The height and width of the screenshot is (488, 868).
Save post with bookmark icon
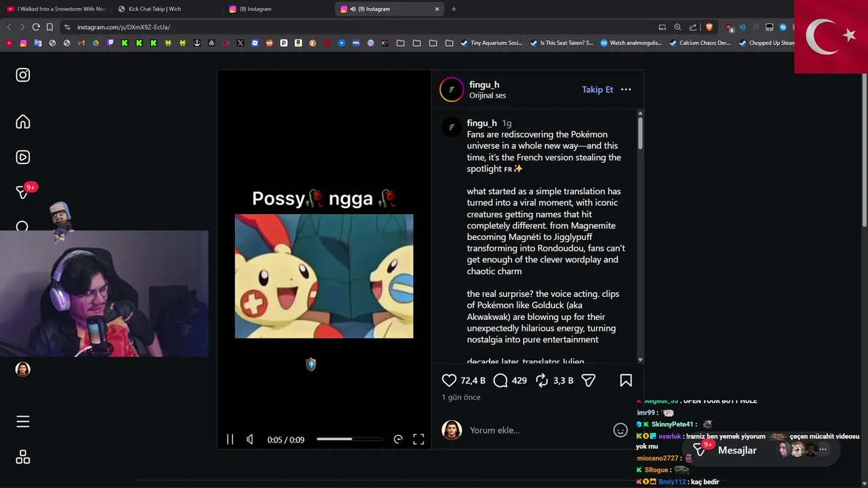[x=626, y=380]
